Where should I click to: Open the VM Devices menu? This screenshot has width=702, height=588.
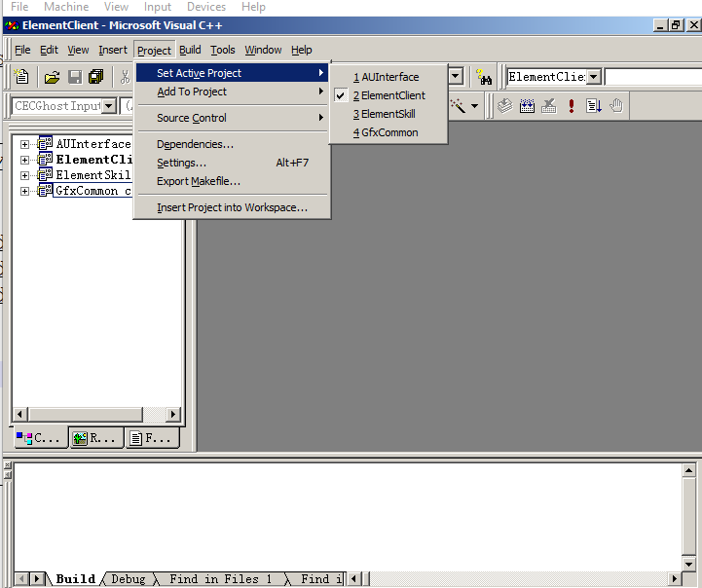click(206, 7)
